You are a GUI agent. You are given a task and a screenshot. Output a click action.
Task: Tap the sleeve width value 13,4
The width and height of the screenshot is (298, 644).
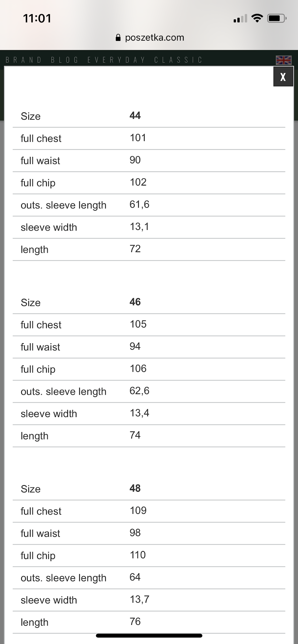(139, 413)
